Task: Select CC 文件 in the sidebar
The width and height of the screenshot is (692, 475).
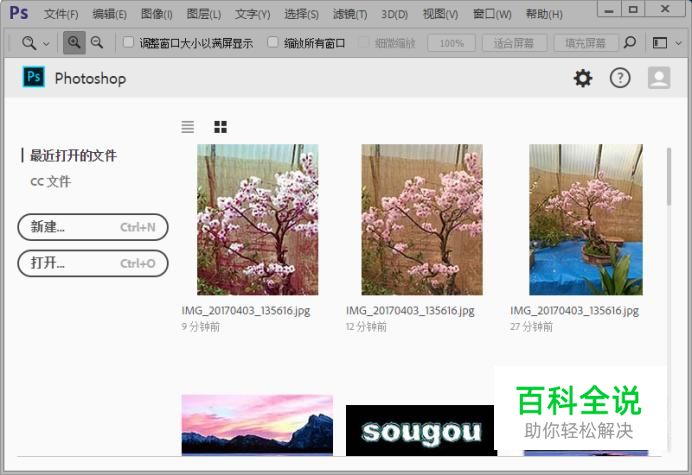Action: [x=51, y=181]
